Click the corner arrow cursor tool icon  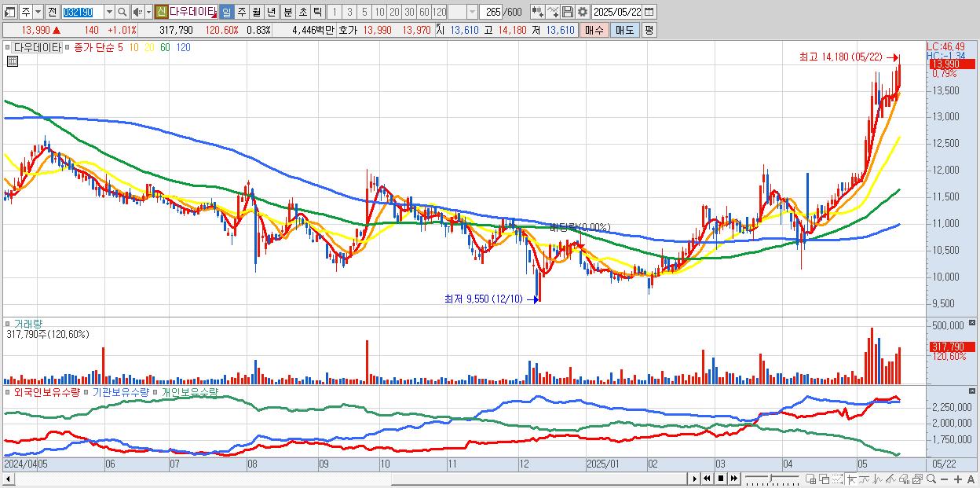[x=850, y=479]
